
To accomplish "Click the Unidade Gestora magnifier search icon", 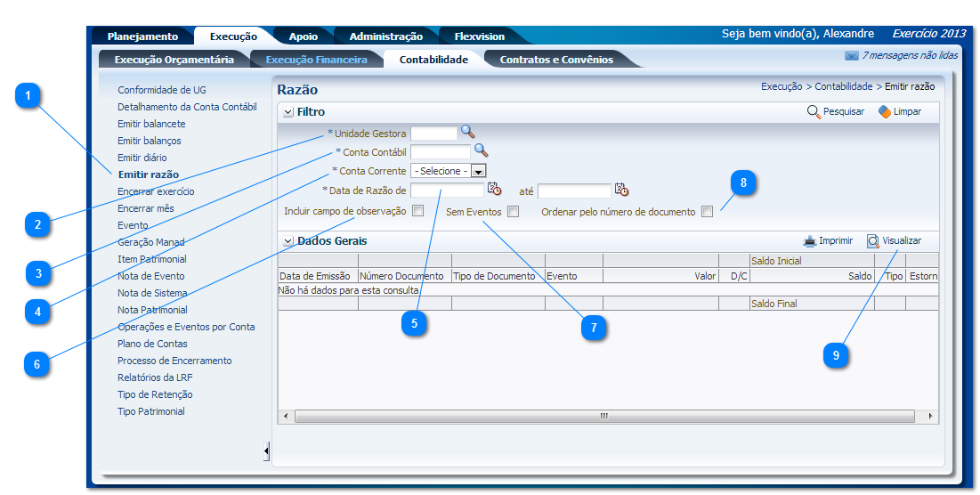I will click(467, 132).
